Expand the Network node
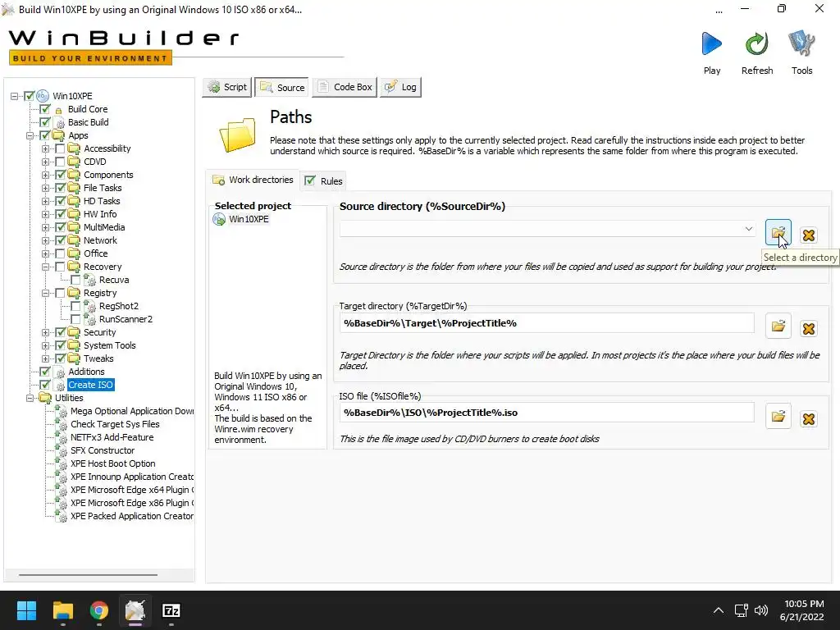This screenshot has width=840, height=630. click(x=46, y=240)
